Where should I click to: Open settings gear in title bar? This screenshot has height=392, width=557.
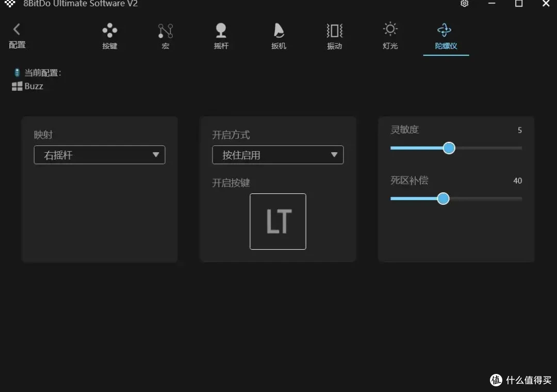pyautogui.click(x=464, y=4)
